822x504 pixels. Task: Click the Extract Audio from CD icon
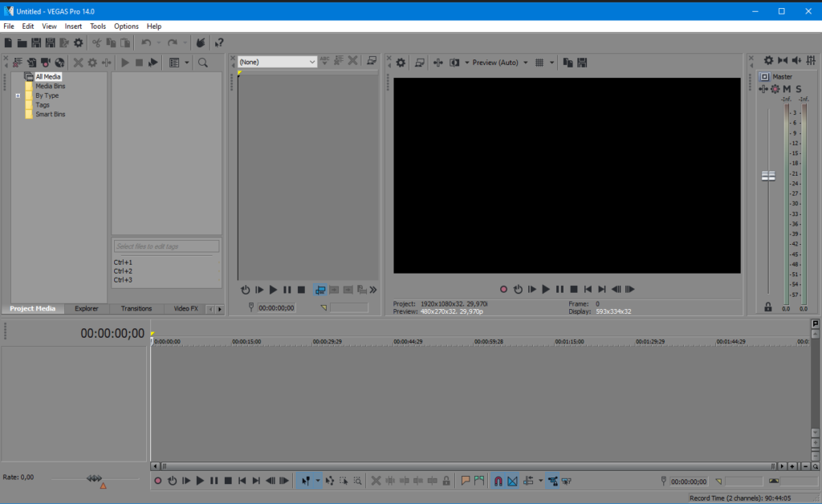[59, 63]
